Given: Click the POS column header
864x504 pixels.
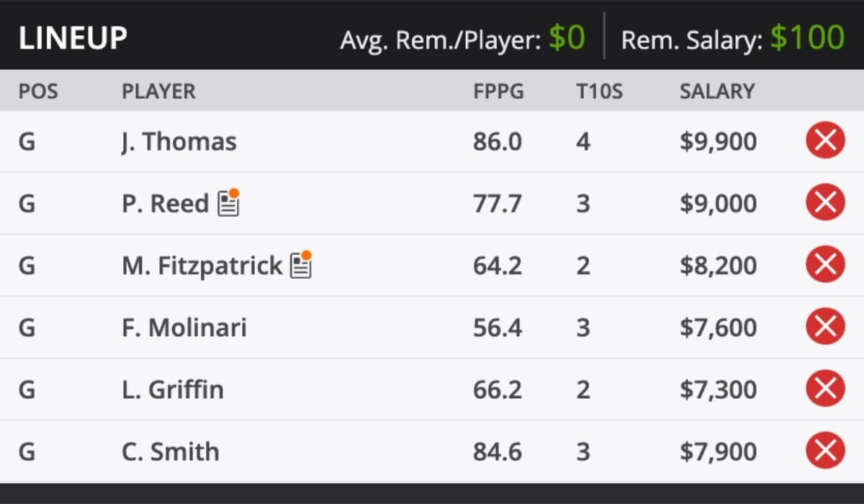Looking at the screenshot, I should pos(38,91).
